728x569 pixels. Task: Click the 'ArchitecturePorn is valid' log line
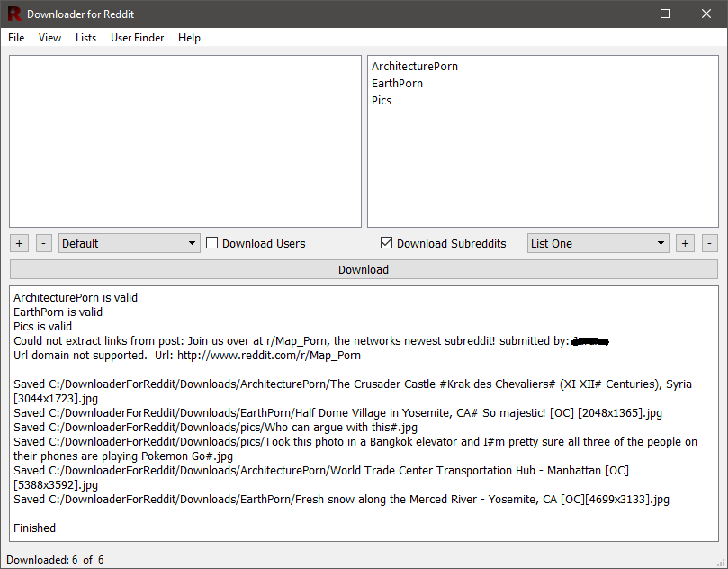(x=76, y=298)
